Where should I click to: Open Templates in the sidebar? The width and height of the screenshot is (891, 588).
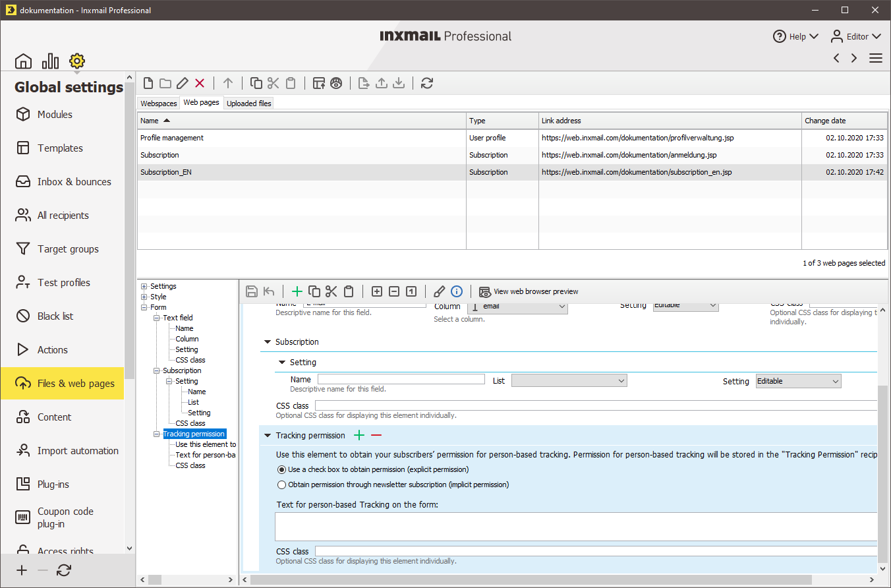coord(63,148)
